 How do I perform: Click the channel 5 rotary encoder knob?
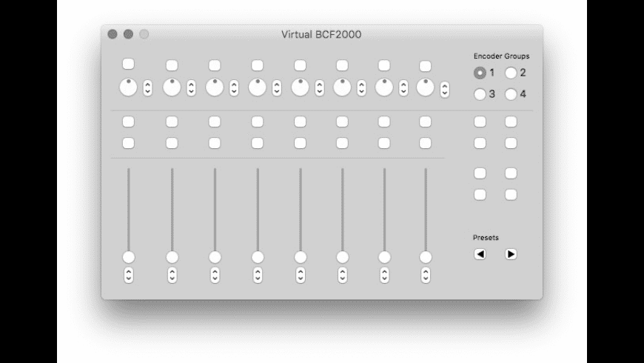point(300,87)
